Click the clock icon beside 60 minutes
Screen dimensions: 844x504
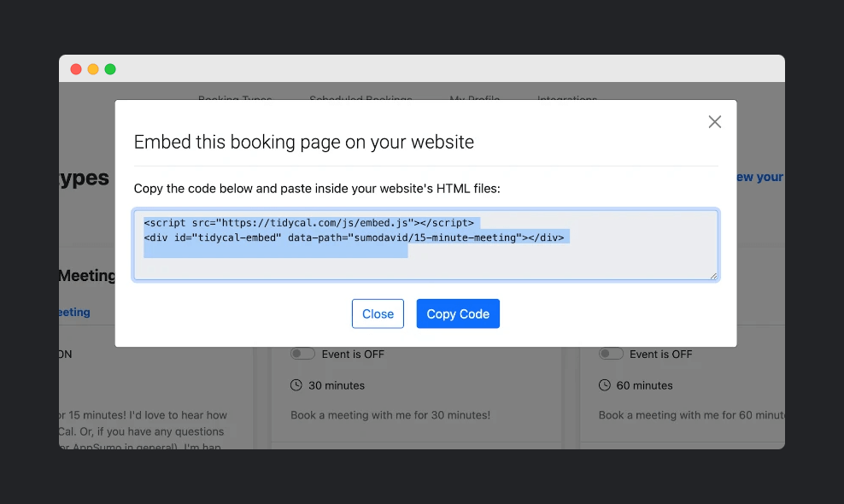pyautogui.click(x=605, y=385)
